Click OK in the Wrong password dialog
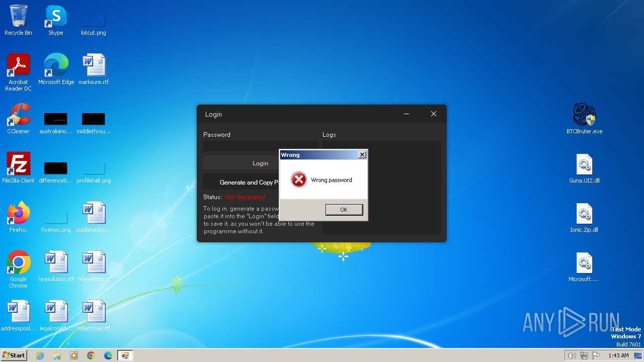This screenshot has width=644, height=362. [344, 210]
